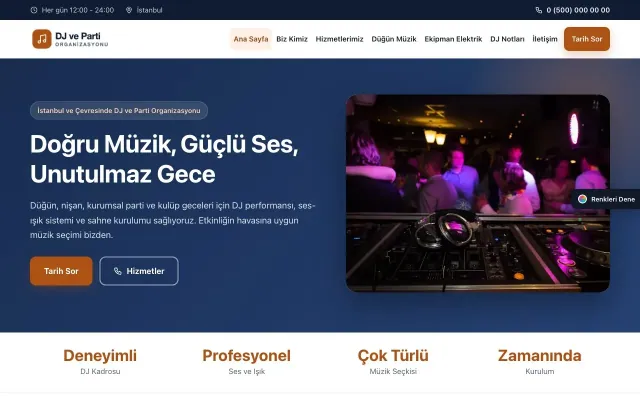Open the Renkleri Dene side tab

[x=607, y=199]
